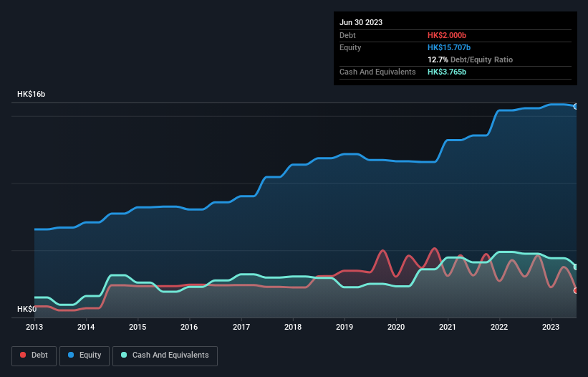
Task: Click the HK$15.707b equity value
Action: pyautogui.click(x=449, y=47)
